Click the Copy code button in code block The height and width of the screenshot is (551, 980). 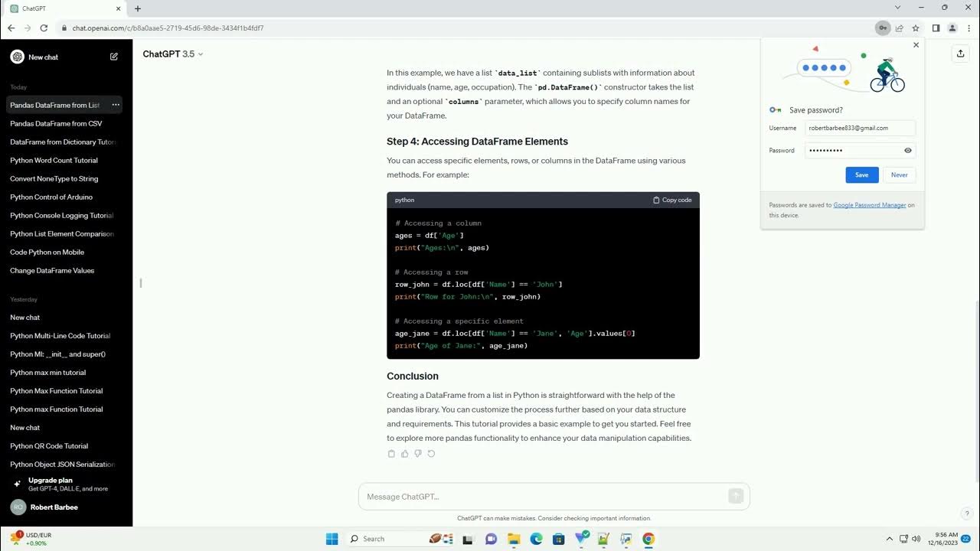click(x=672, y=200)
